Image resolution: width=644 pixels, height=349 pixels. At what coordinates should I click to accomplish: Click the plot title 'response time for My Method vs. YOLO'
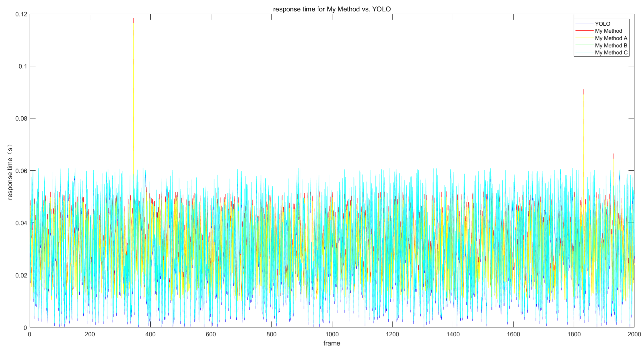click(x=332, y=9)
